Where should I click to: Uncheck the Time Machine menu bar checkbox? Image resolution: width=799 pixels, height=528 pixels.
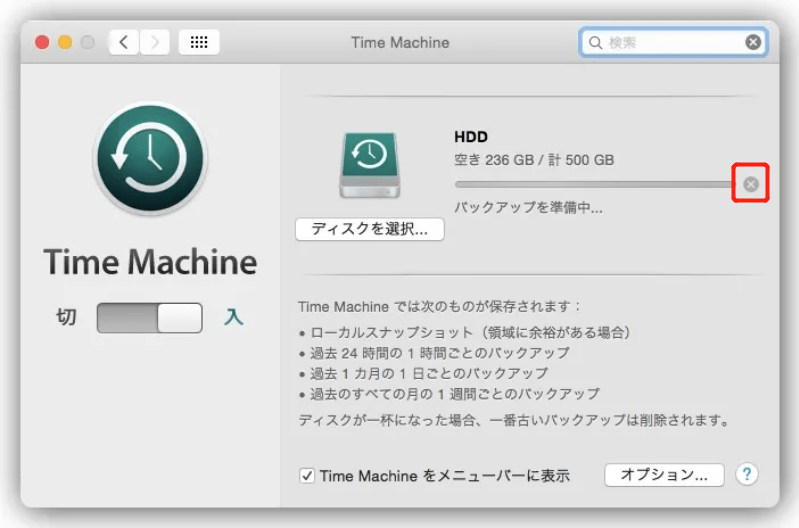[307, 476]
